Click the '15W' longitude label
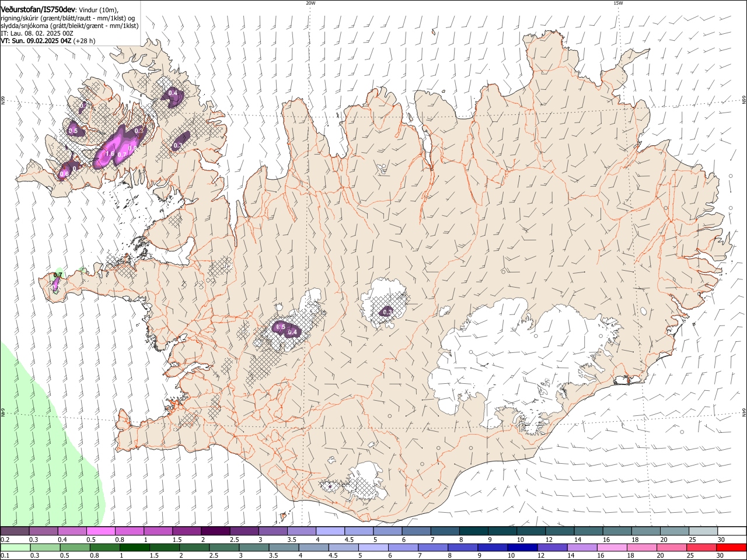The width and height of the screenshot is (747, 560). click(618, 3)
